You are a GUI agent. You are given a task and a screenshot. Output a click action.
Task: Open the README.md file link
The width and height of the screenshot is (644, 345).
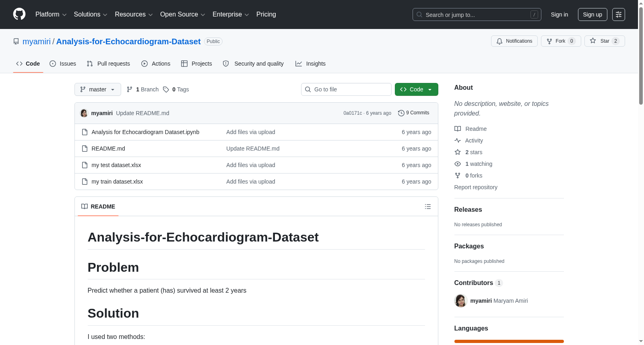108,149
